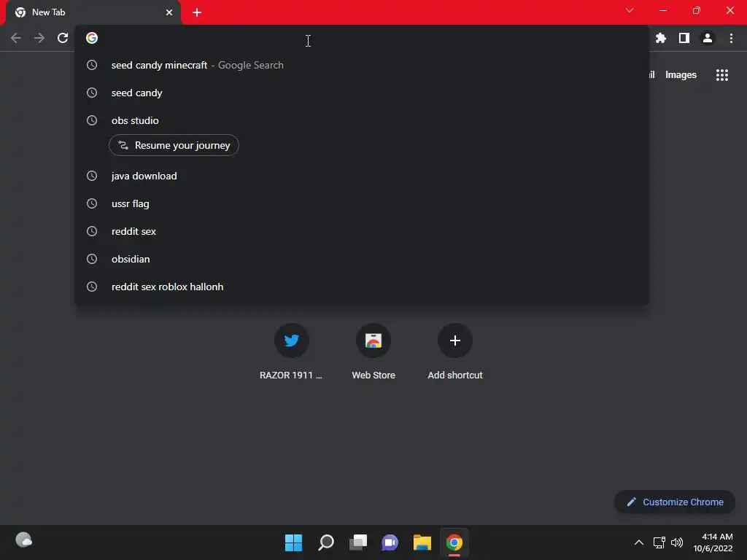Viewport: 747px width, 560px height.
Task: Select the New Tab tab
Action: tap(93, 12)
